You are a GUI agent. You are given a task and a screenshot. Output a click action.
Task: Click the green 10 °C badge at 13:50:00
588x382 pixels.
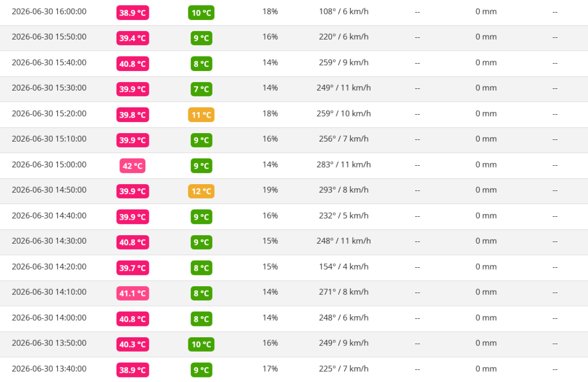click(202, 344)
